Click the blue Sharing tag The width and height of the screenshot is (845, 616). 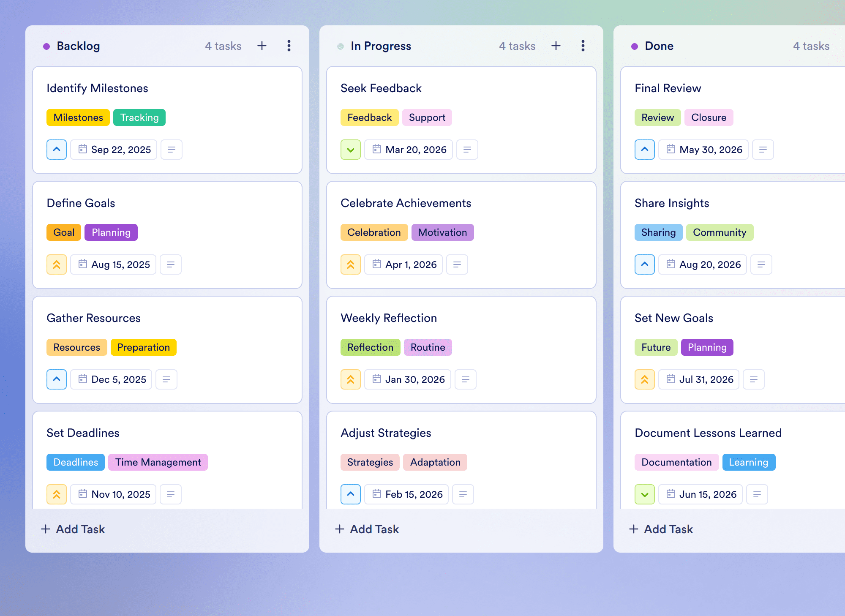[659, 232]
